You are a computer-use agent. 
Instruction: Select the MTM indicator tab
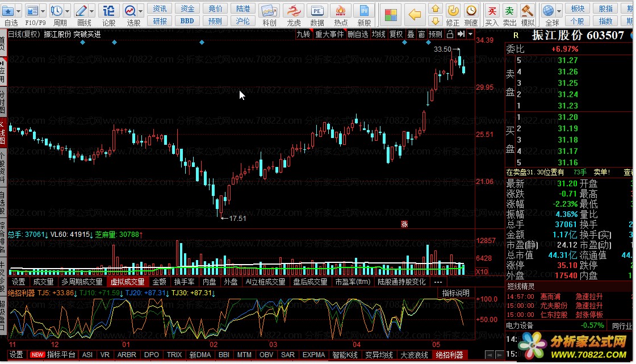point(244,355)
